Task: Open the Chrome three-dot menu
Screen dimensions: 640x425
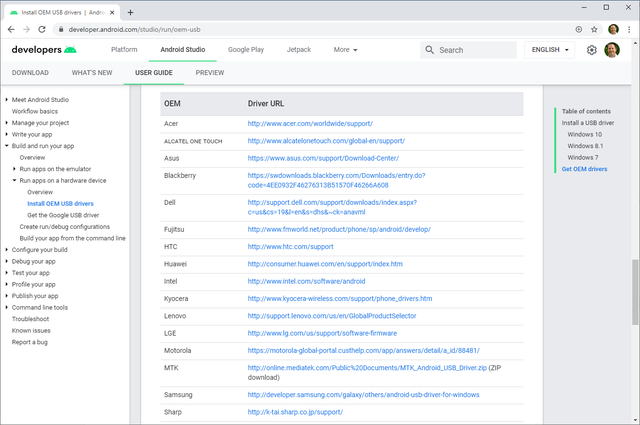Action: 628,29
